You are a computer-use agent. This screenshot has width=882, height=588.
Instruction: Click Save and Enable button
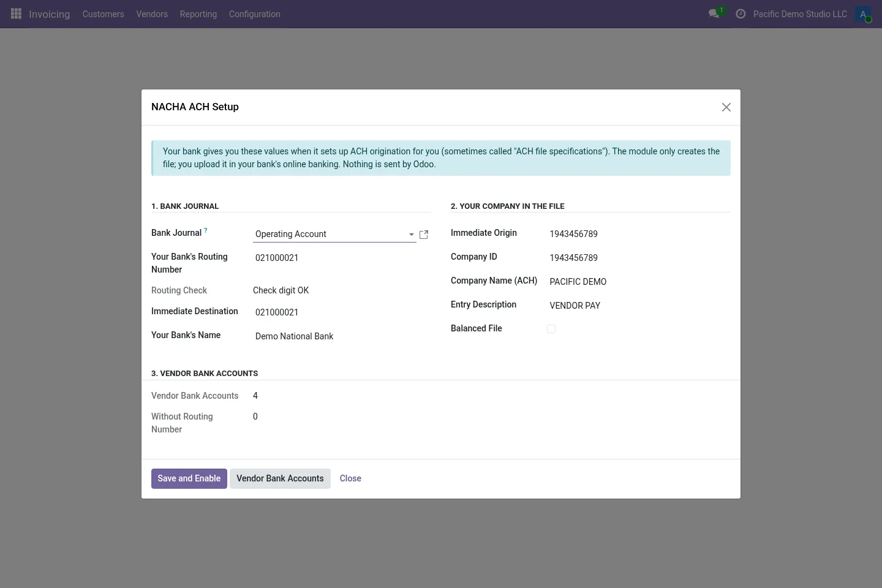(189, 478)
